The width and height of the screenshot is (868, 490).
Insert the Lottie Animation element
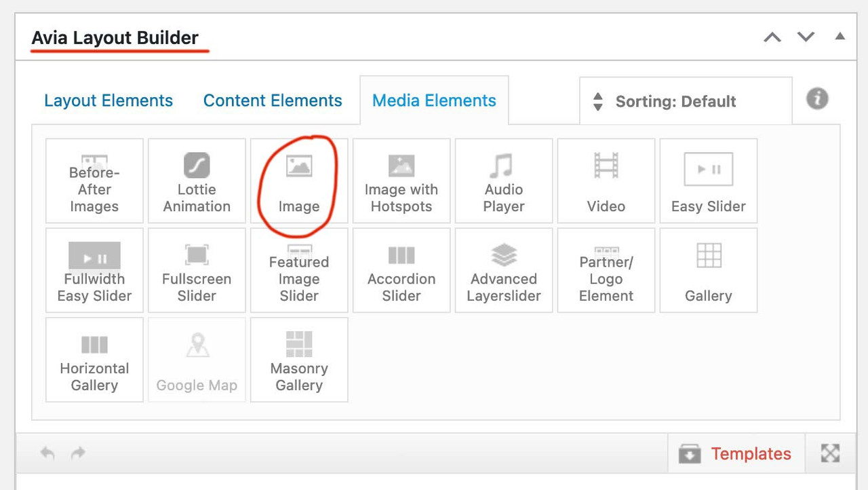[x=197, y=181]
